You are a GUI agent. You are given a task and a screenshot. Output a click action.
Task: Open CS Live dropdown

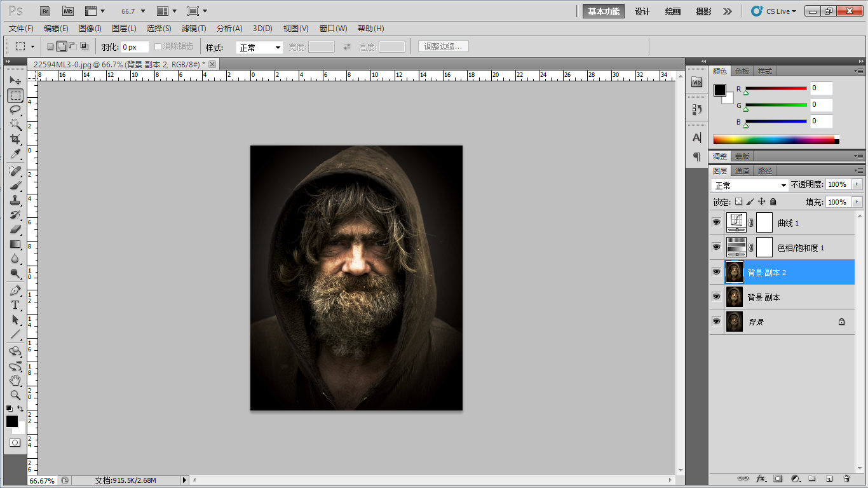[x=773, y=11]
